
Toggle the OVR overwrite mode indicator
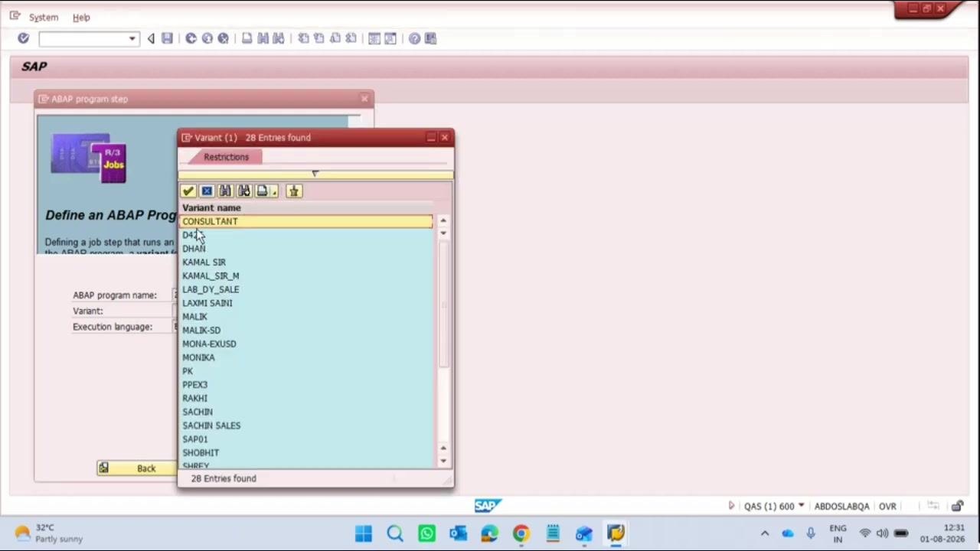887,506
